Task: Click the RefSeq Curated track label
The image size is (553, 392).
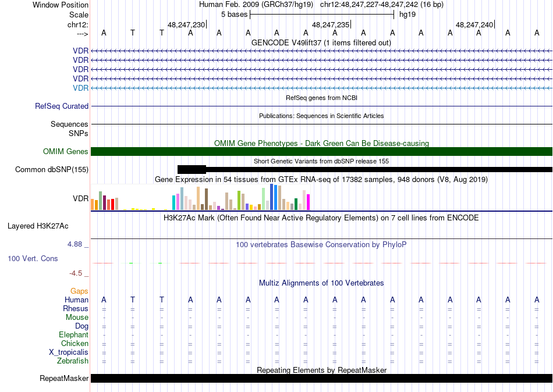Action: pyautogui.click(x=62, y=106)
